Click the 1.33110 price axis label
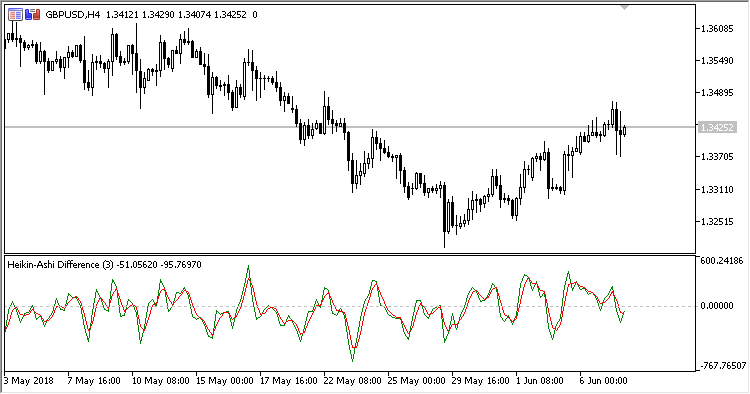 point(717,190)
